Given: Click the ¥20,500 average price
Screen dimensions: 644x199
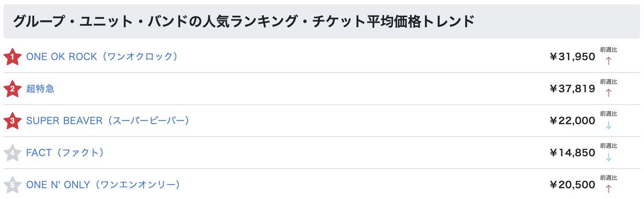Looking at the screenshot, I should 572,185.
